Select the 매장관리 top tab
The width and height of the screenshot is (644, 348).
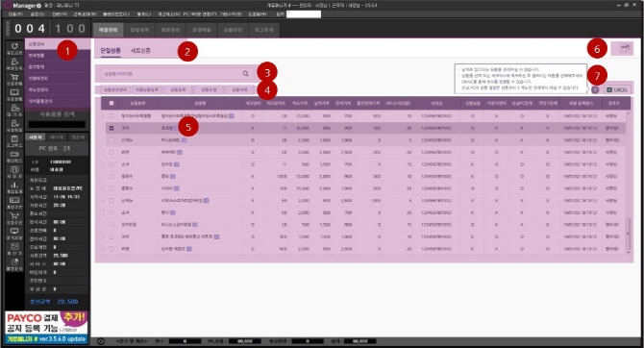(109, 30)
